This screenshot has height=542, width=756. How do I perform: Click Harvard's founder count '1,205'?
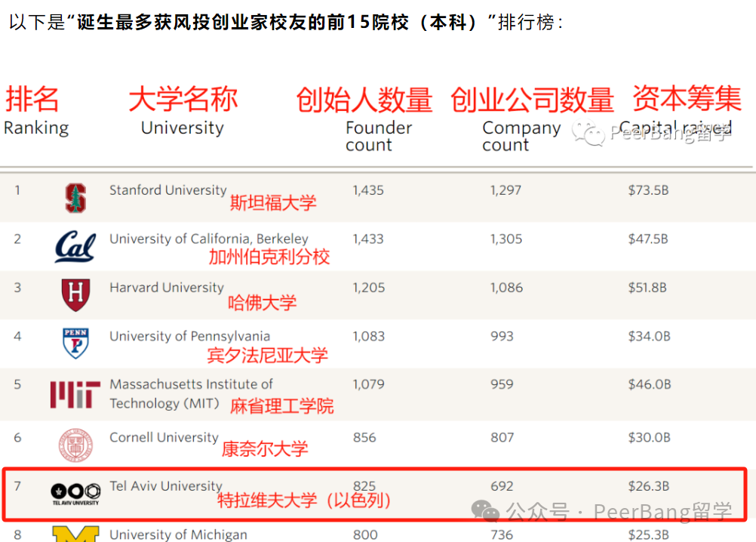pos(369,288)
